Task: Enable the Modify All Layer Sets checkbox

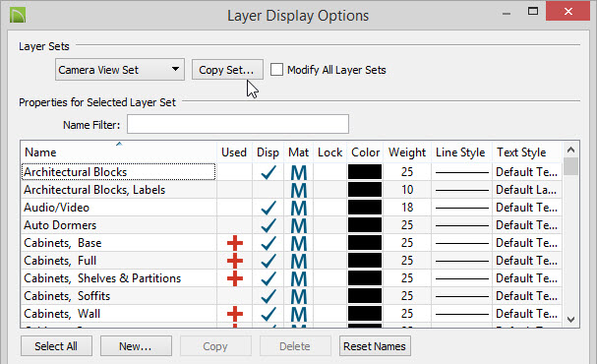Action: click(x=276, y=70)
